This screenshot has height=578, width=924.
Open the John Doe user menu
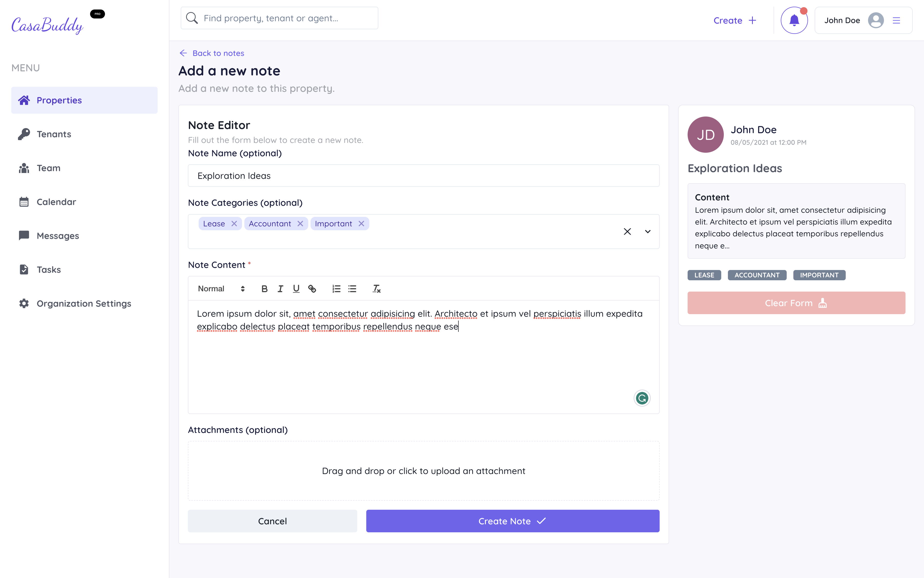pos(863,20)
